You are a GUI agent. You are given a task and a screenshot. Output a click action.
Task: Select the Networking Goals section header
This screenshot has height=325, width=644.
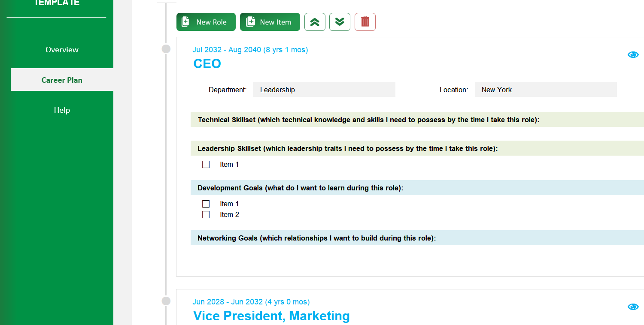(x=316, y=238)
